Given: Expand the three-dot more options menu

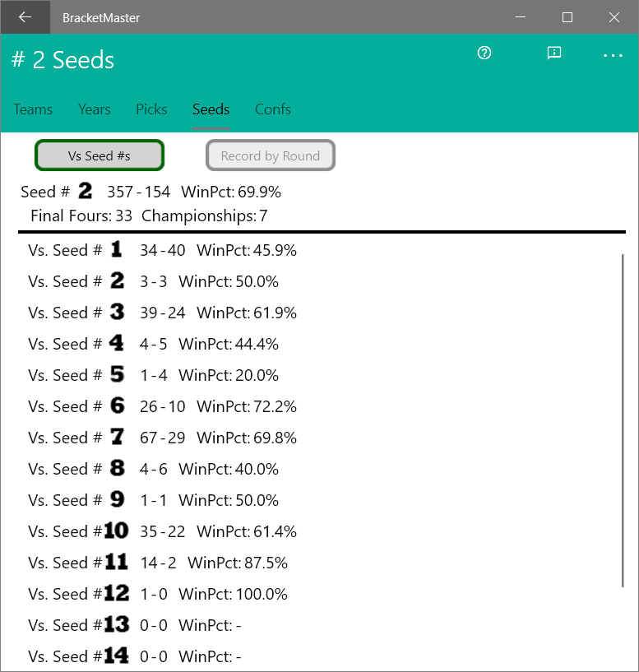Looking at the screenshot, I should click(x=614, y=55).
